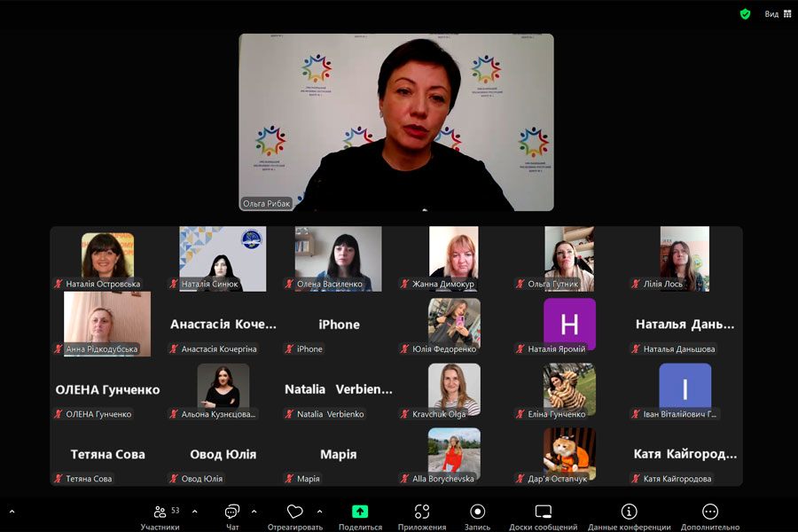Expand the arrow next to Участники
The width and height of the screenshot is (798, 532).
195,512
